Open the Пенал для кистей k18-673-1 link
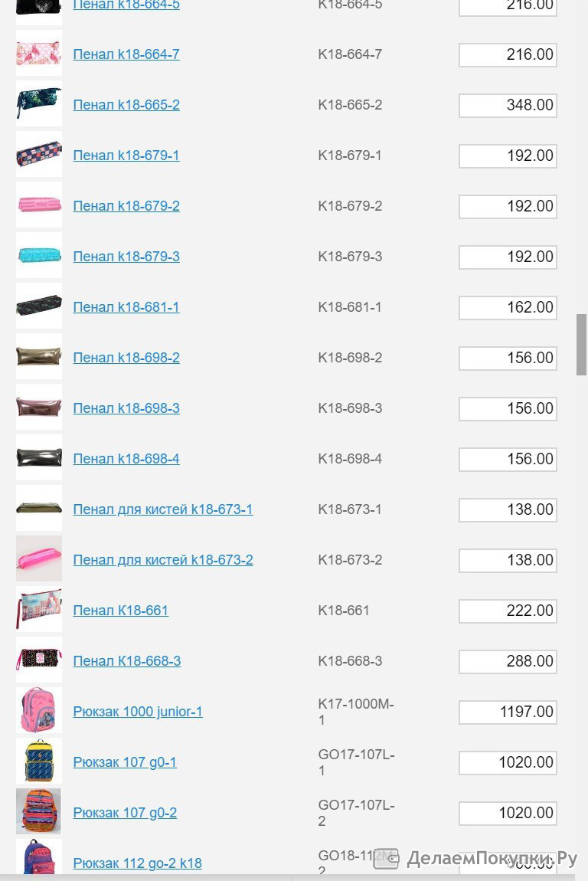588x881 pixels. click(x=163, y=509)
